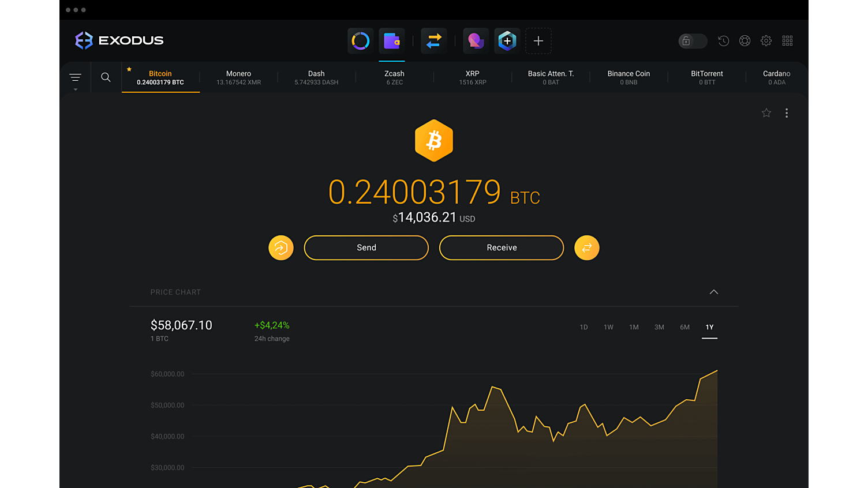Open the three-dot more options menu
Image resolution: width=868 pixels, height=488 pixels.
point(787,113)
